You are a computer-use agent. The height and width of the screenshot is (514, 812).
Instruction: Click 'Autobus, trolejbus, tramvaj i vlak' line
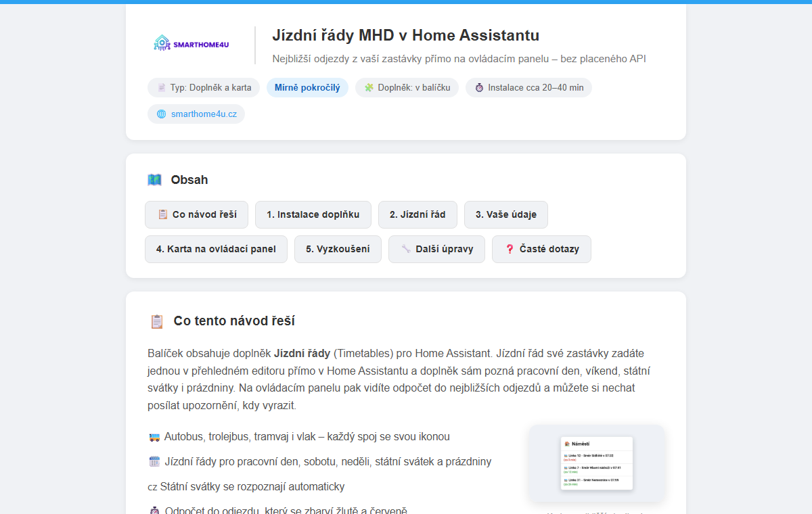[307, 437]
